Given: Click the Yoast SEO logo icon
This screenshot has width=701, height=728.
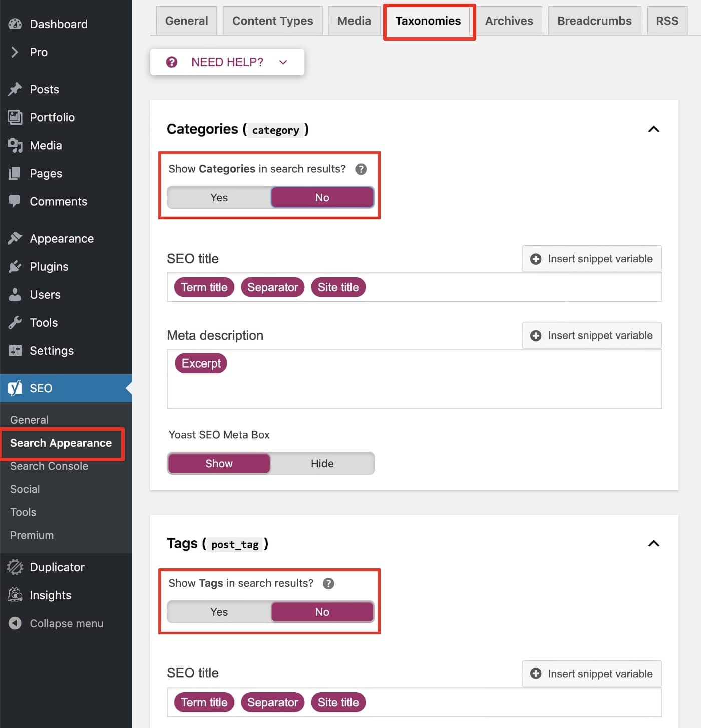Looking at the screenshot, I should click(x=15, y=388).
